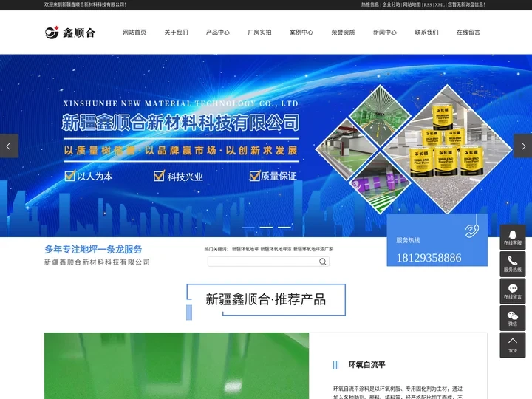Viewport: 532px width, 399px height.
Task: Open the 在线留言 menu item
Action: click(x=468, y=33)
